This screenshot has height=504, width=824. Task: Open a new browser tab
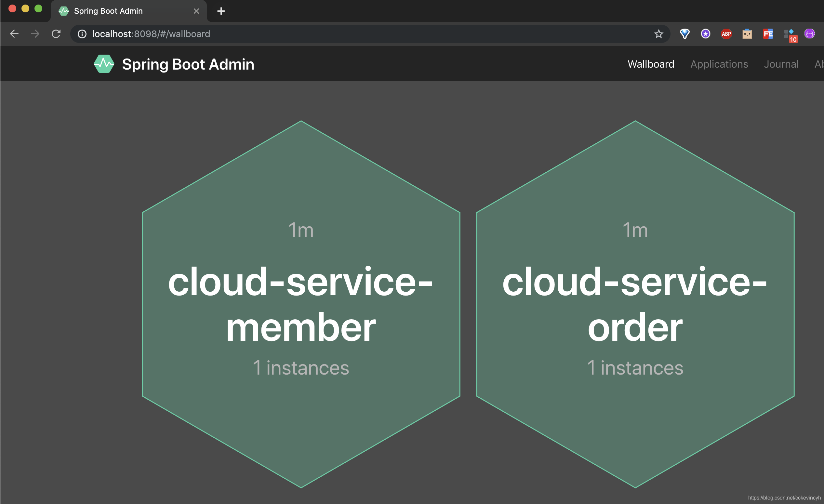(221, 11)
